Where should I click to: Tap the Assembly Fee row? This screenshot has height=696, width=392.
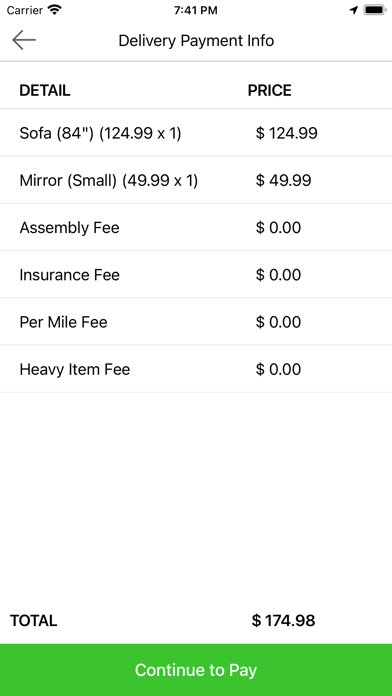pos(196,227)
